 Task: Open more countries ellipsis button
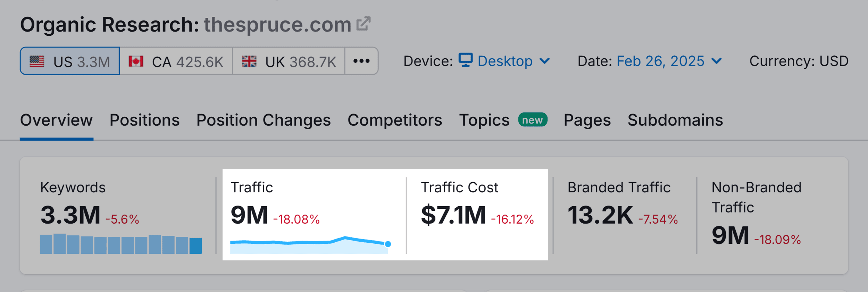[361, 61]
